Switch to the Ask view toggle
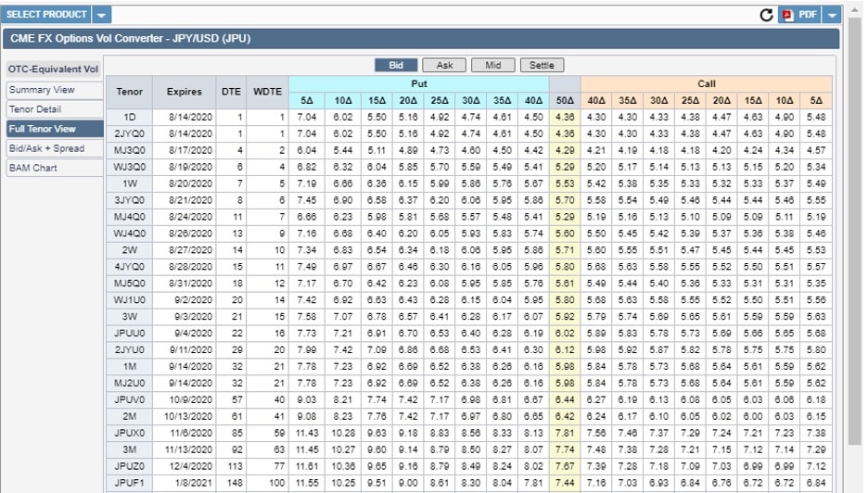868x493 pixels. point(443,66)
